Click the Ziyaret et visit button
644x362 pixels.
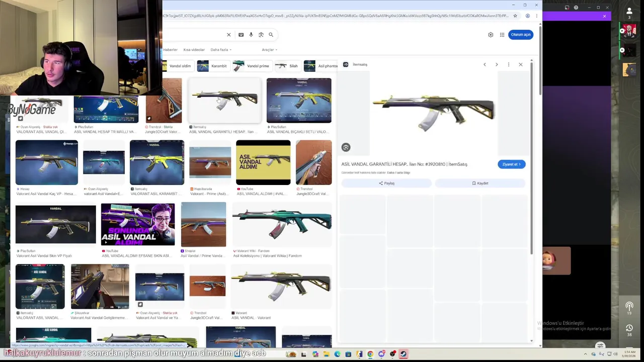point(511,164)
